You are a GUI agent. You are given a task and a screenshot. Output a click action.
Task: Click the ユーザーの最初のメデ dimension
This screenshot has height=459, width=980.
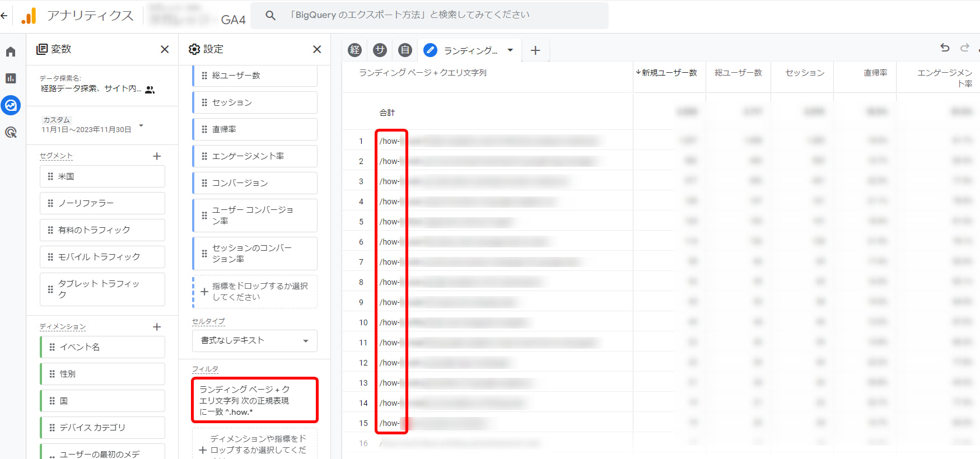[102, 451]
